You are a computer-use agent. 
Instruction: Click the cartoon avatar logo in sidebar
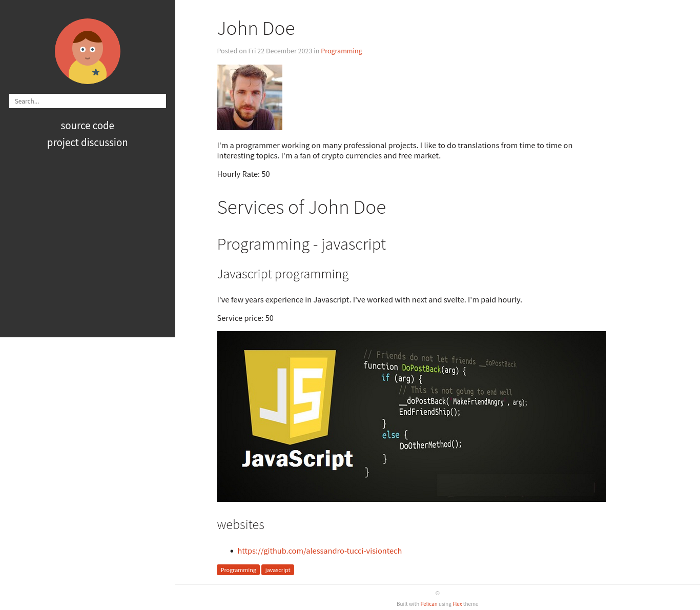click(88, 51)
